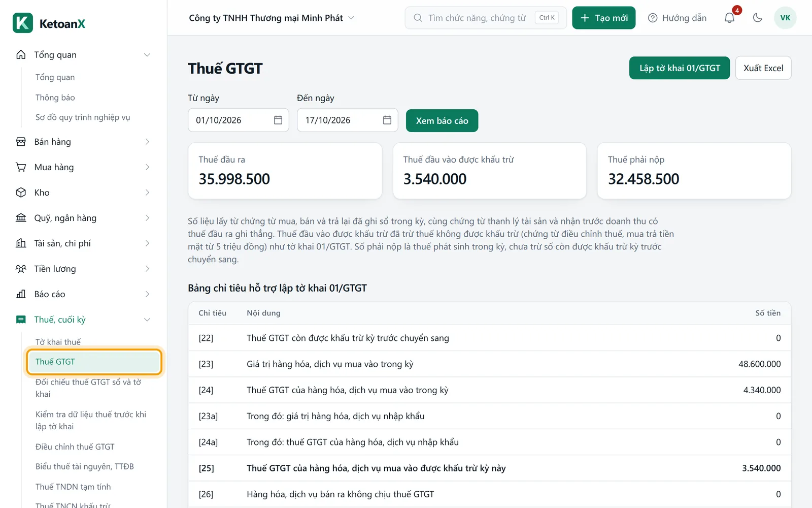The image size is (812, 508).
Task: Focus the Từ ngày date field
Action: [x=239, y=120]
